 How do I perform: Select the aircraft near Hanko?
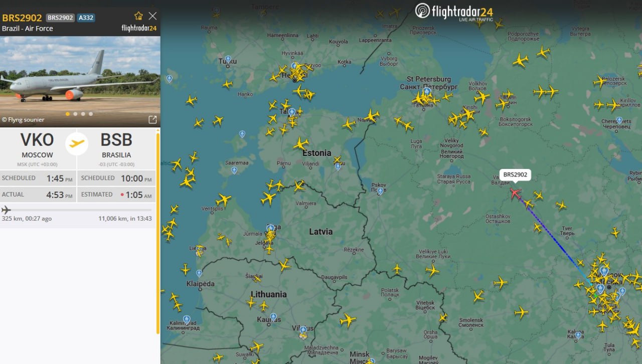pyautogui.click(x=227, y=84)
